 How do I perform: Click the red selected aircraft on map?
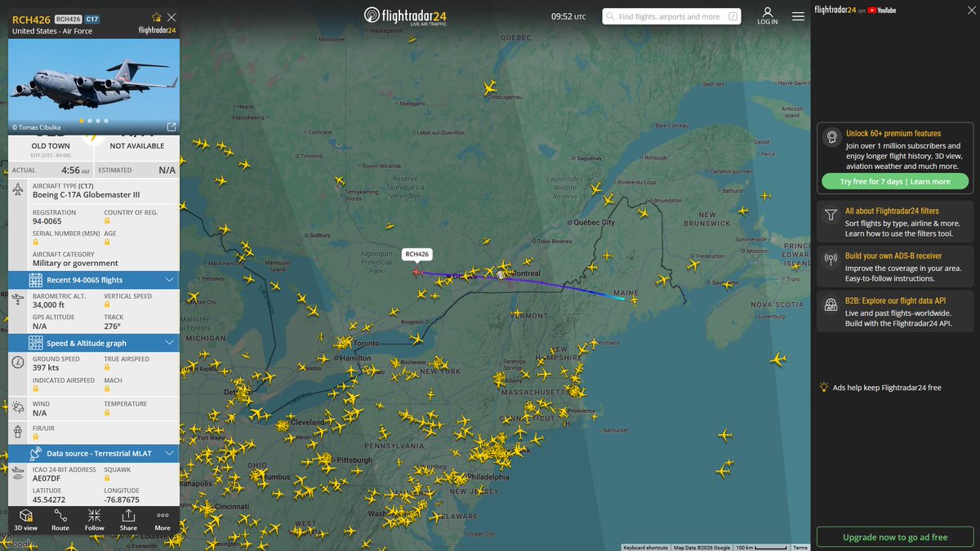click(x=417, y=272)
